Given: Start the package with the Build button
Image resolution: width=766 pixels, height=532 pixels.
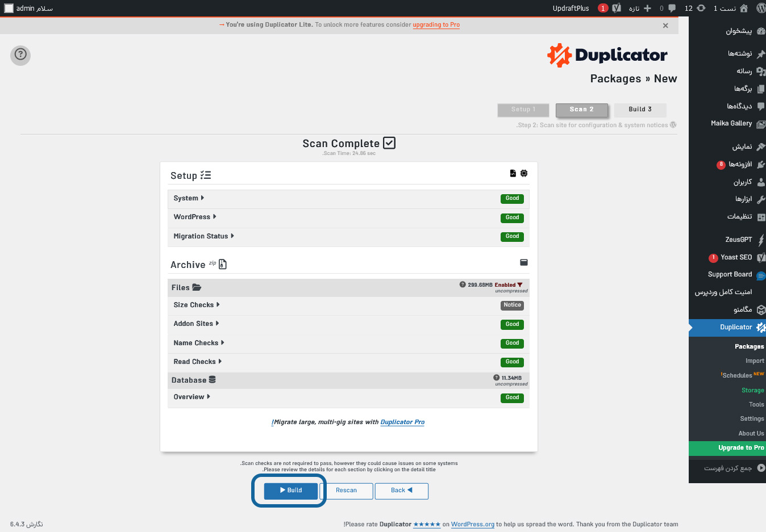Looking at the screenshot, I should tap(290, 491).
